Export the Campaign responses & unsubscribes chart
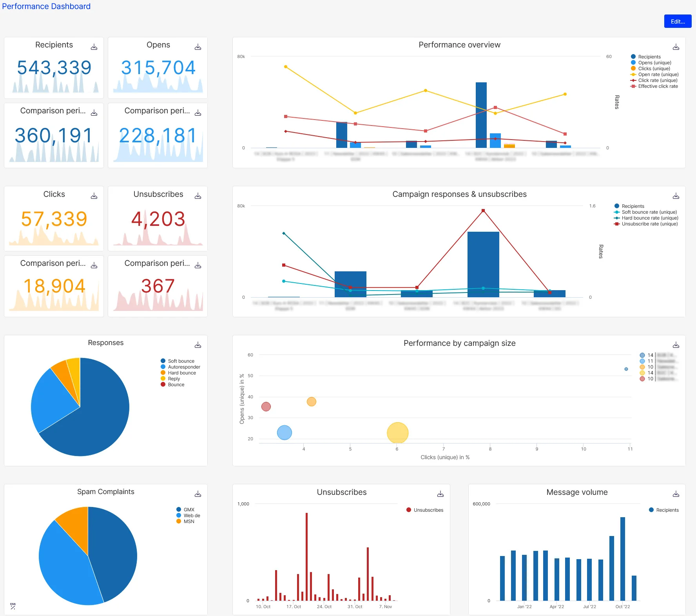Screen dimensions: 696x616 pos(676,196)
